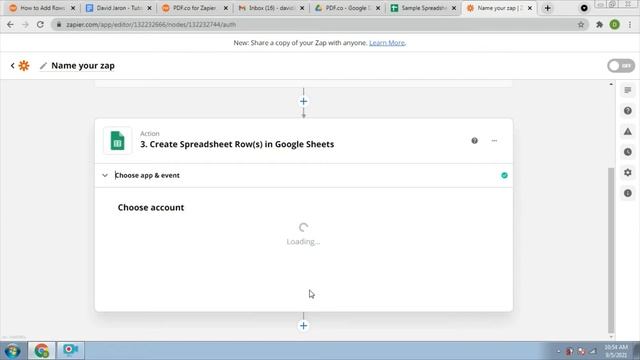Viewport: 640px width, 360px height.
Task: Click the pencil icon to rename the zap
Action: click(x=43, y=66)
